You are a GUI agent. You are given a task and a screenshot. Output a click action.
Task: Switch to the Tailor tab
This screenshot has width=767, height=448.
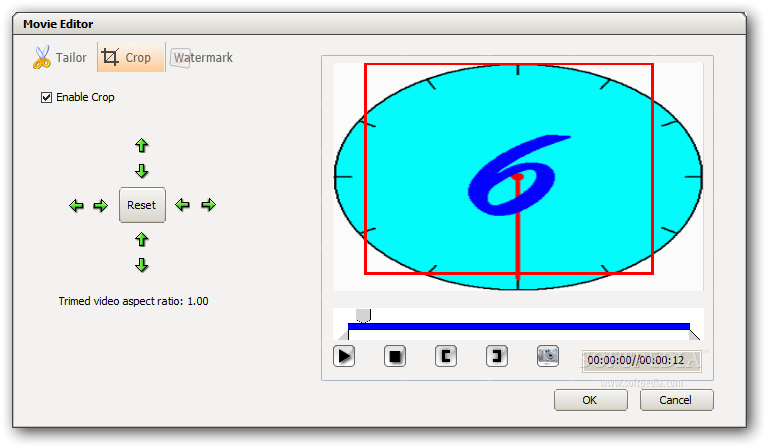[x=59, y=57]
